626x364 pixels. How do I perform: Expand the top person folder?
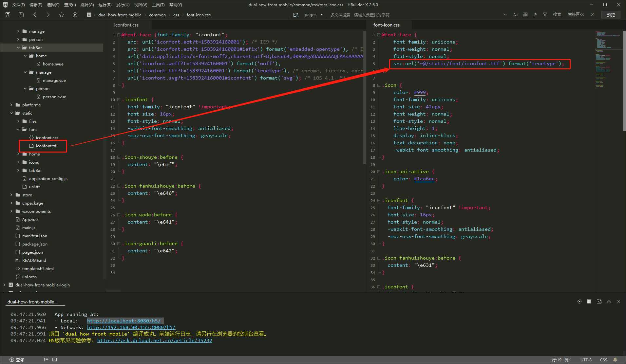click(18, 39)
